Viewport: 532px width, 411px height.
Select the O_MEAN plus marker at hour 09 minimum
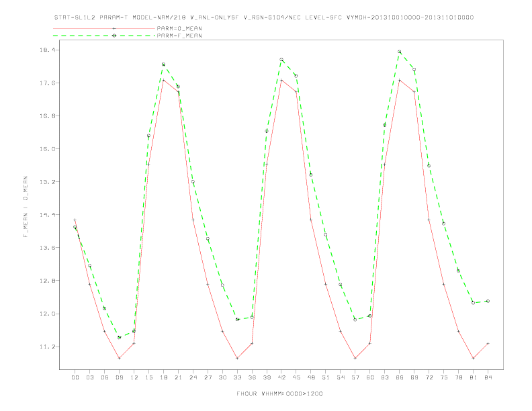(119, 358)
